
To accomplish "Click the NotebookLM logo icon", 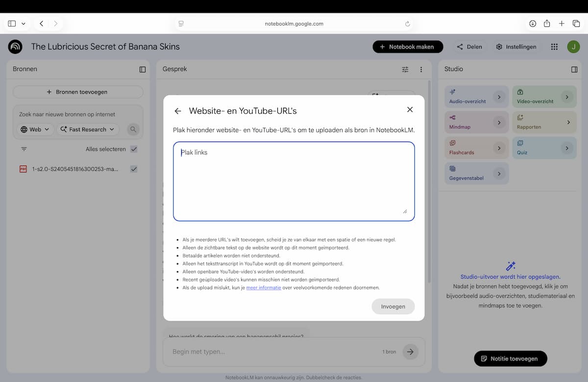I will pyautogui.click(x=15, y=47).
